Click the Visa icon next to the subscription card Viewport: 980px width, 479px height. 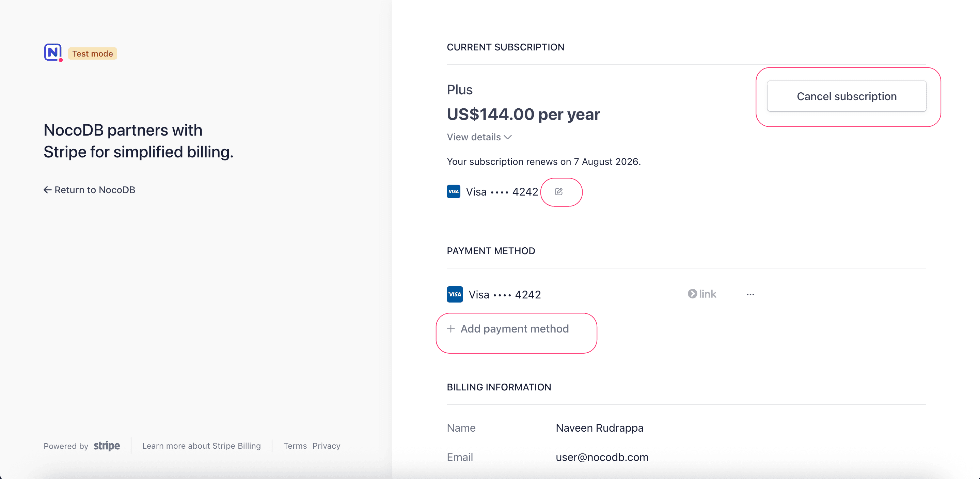453,191
